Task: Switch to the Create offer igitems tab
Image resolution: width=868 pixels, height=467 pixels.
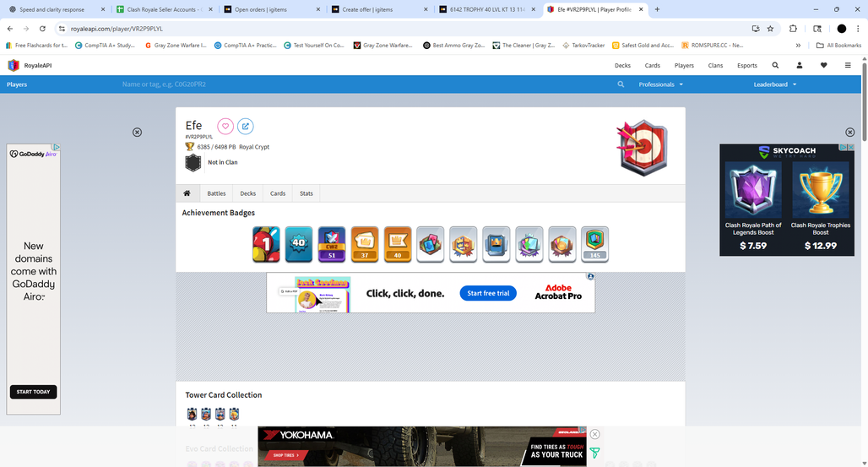Action: (380, 9)
